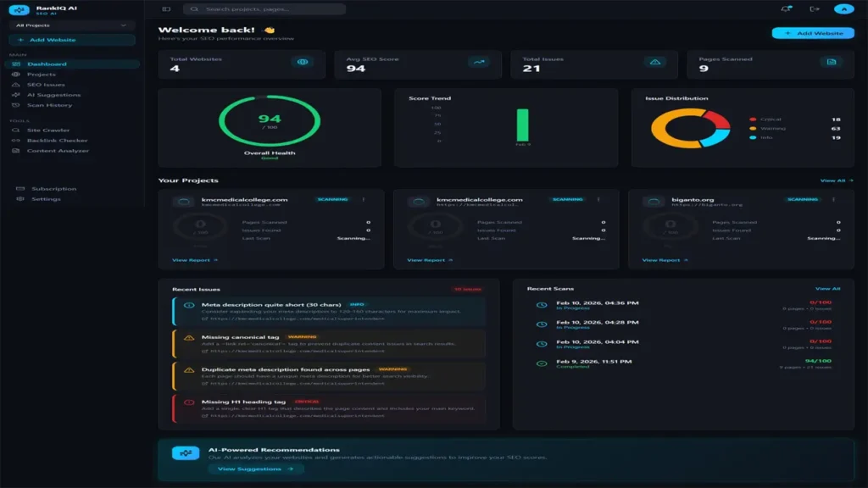The image size is (868, 488).
Task: Open AI Suggestions in the sidebar
Action: click(x=72, y=95)
